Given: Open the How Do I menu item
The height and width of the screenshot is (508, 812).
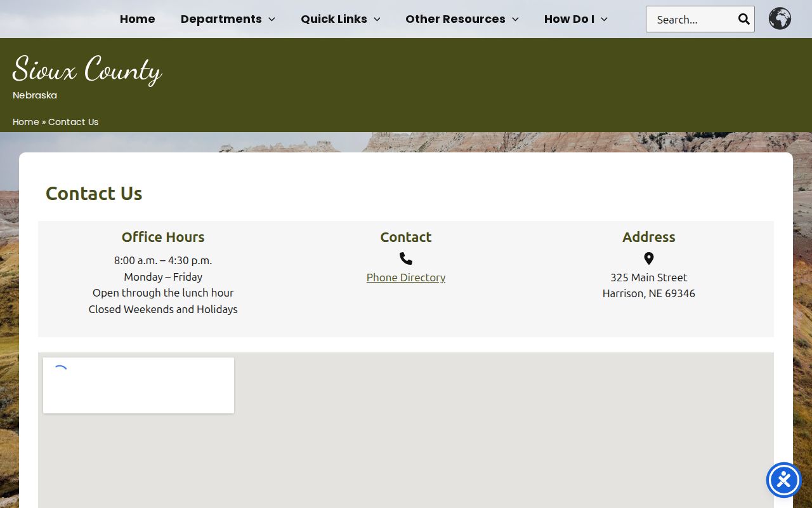Looking at the screenshot, I should click(x=569, y=19).
